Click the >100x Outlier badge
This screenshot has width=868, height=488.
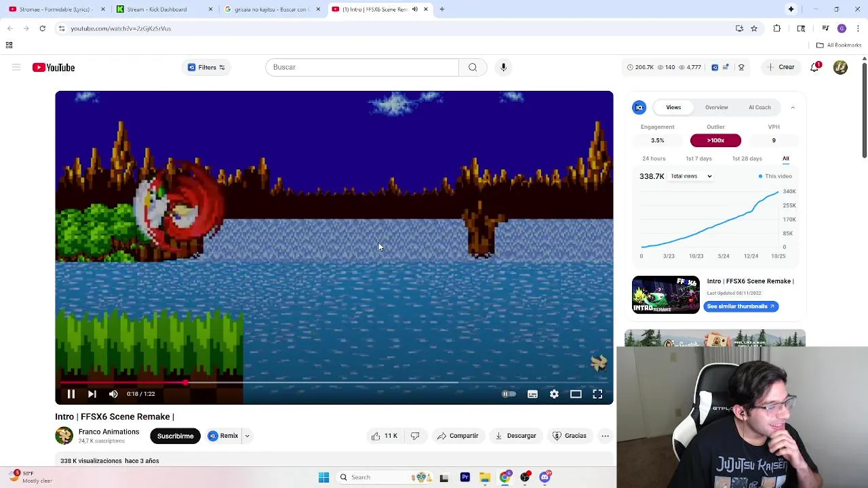pyautogui.click(x=715, y=140)
